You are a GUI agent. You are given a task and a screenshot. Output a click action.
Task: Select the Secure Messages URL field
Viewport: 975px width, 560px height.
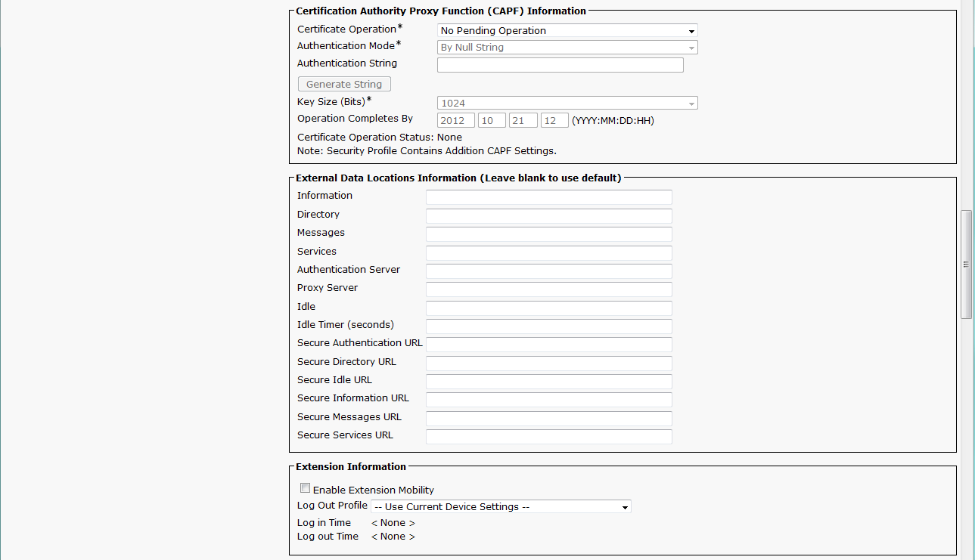coord(548,419)
